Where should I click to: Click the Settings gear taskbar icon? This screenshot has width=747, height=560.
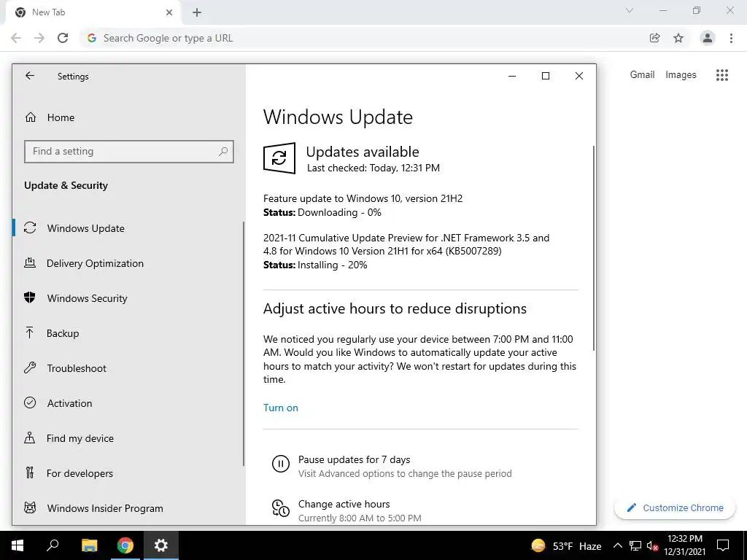[x=161, y=545]
